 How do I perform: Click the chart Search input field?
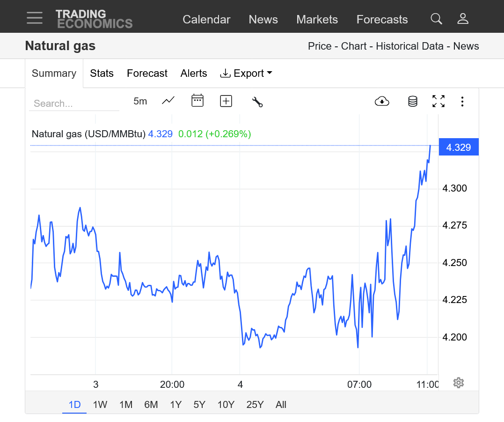74,104
